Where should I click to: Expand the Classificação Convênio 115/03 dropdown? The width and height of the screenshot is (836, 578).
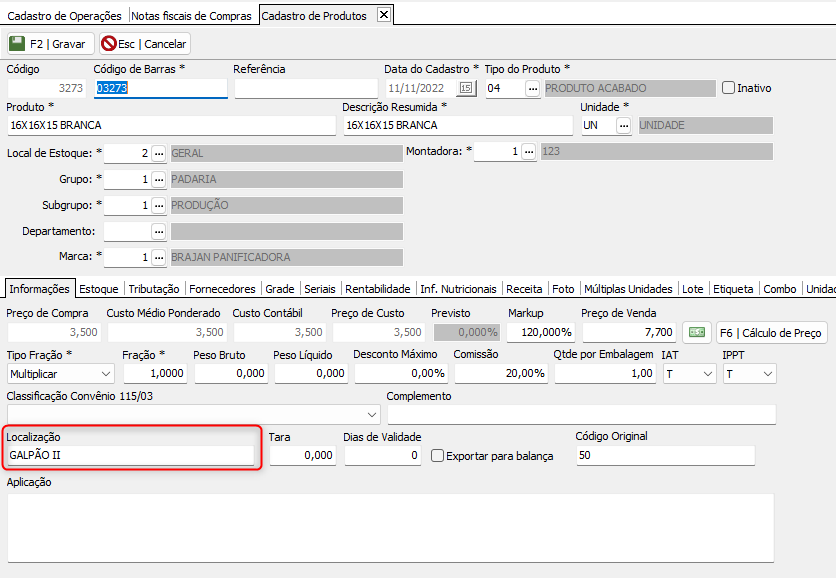click(x=372, y=414)
